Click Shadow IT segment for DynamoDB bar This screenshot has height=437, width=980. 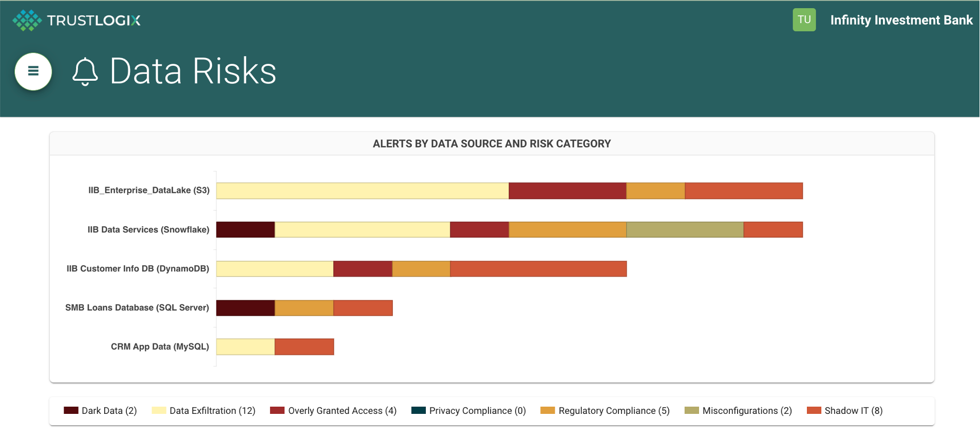tap(538, 269)
